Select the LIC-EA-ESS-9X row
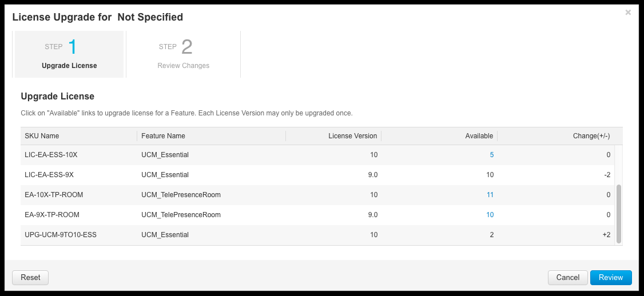 [x=317, y=174]
